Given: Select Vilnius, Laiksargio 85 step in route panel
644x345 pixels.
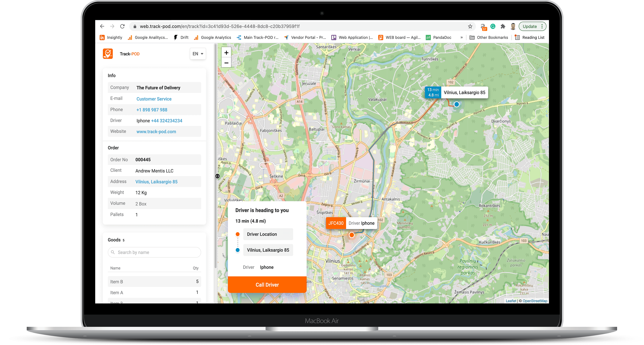Looking at the screenshot, I should coord(268,250).
